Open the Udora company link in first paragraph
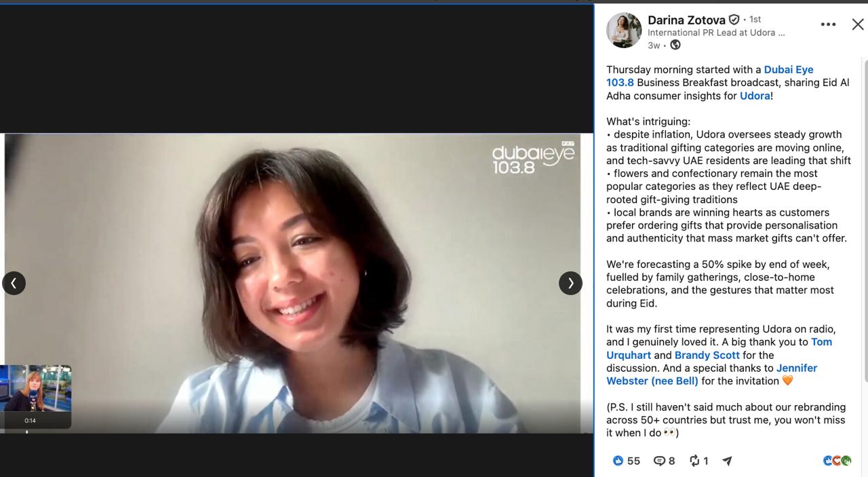The image size is (868, 477). pyautogui.click(x=755, y=96)
